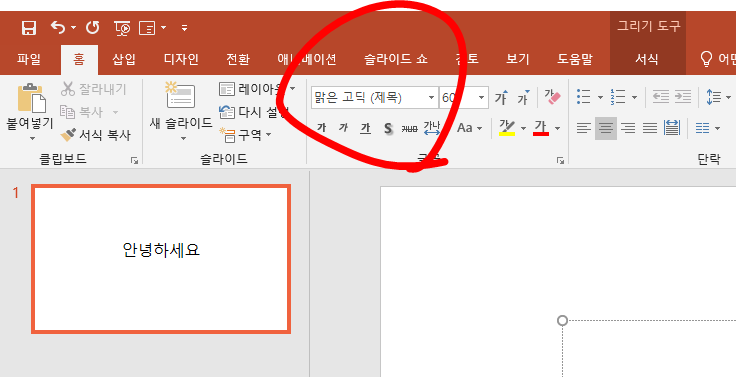Open the 슬라이드 쇼 tab
This screenshot has width=736, height=377.
[x=396, y=60]
